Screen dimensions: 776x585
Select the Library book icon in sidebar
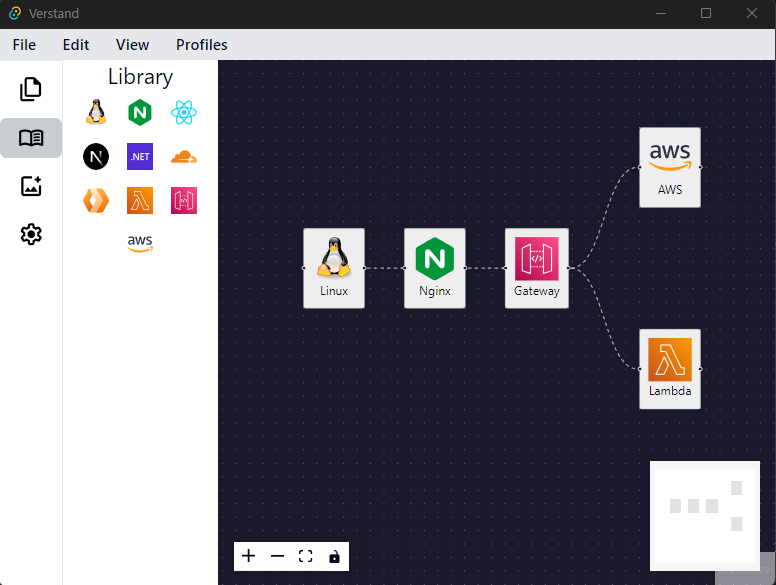(x=31, y=138)
